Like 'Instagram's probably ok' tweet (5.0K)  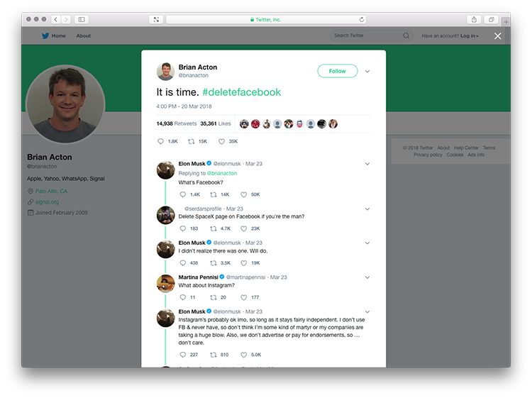[x=250, y=355]
